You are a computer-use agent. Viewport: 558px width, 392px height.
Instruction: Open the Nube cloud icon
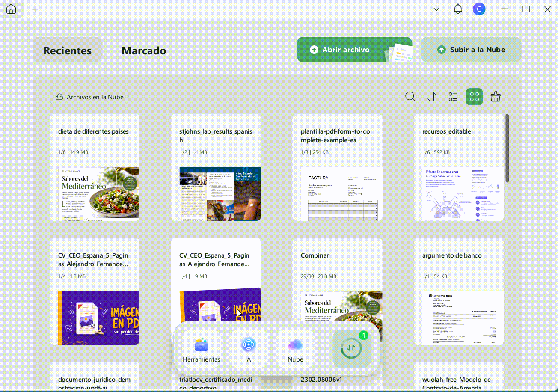(x=295, y=349)
